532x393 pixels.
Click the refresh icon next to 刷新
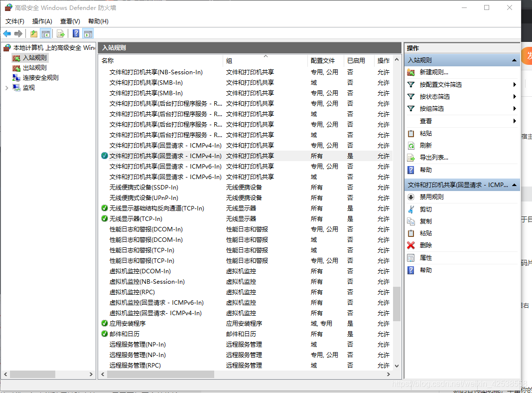[411, 146]
